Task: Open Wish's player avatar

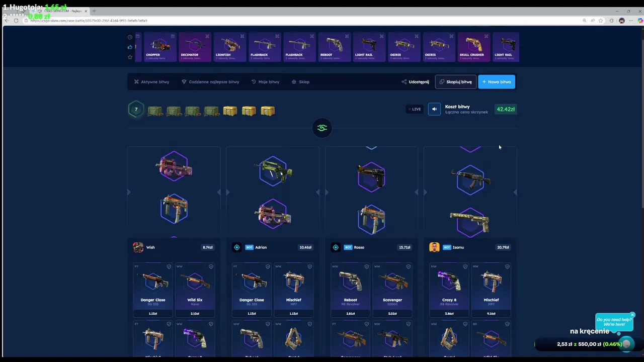Action: 138,247
